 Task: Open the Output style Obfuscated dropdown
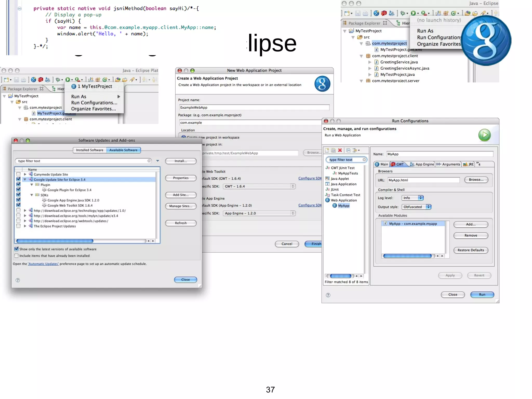pyautogui.click(x=416, y=207)
